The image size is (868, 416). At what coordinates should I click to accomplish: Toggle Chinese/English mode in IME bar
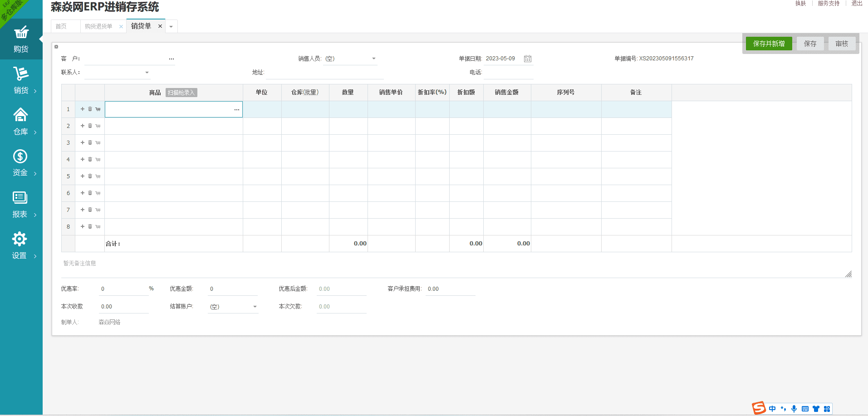tap(772, 409)
